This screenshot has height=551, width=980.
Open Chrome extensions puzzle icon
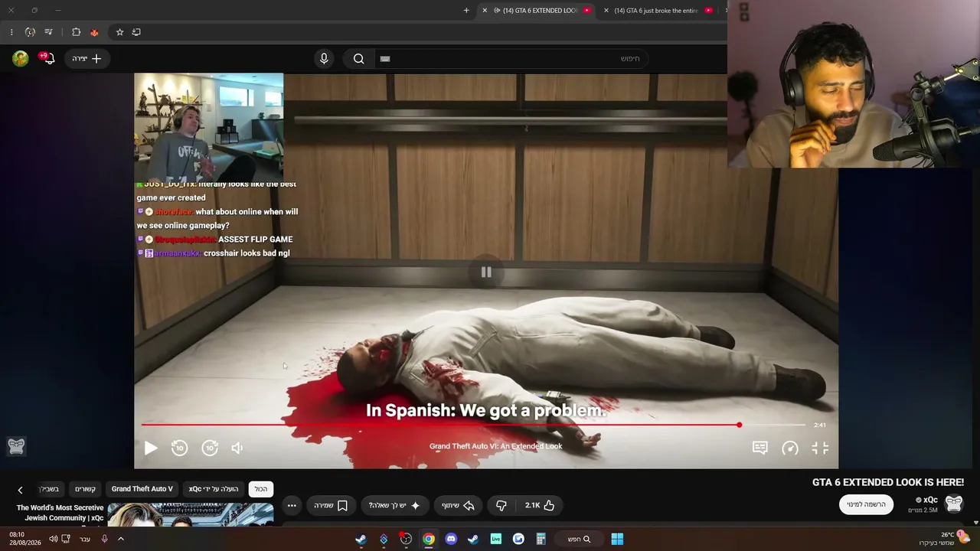76,32
